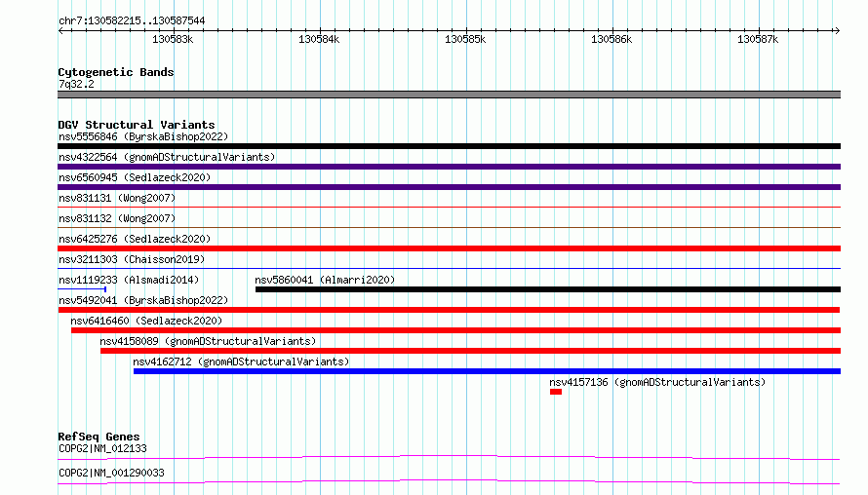Click the chr7:130582215..130587544 region label
Image resolution: width=868 pixels, height=495 pixels.
(132, 21)
